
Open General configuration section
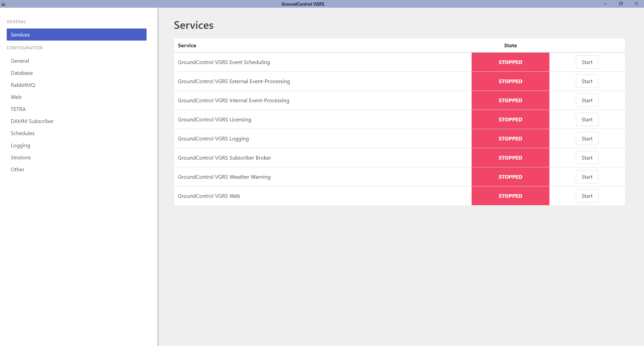tap(20, 61)
